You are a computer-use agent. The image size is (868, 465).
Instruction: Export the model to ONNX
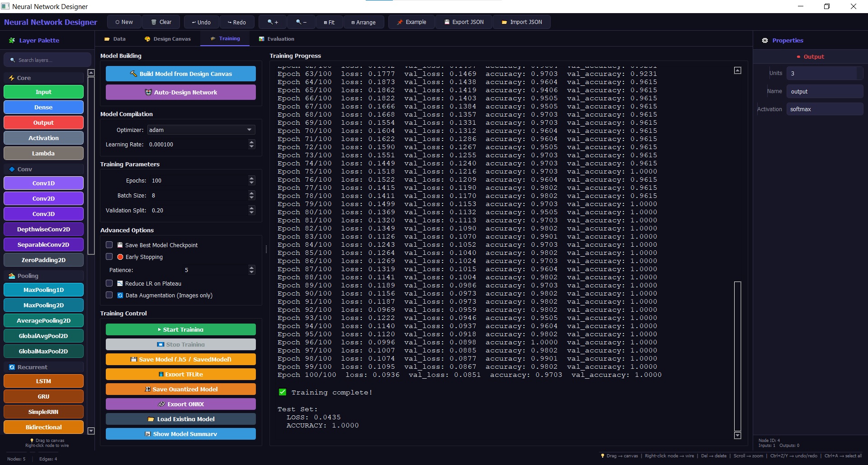pos(181,404)
